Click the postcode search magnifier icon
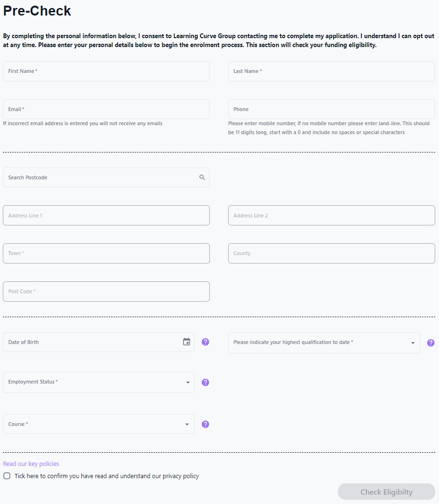Viewport: 439px width, 504px height. (x=202, y=177)
